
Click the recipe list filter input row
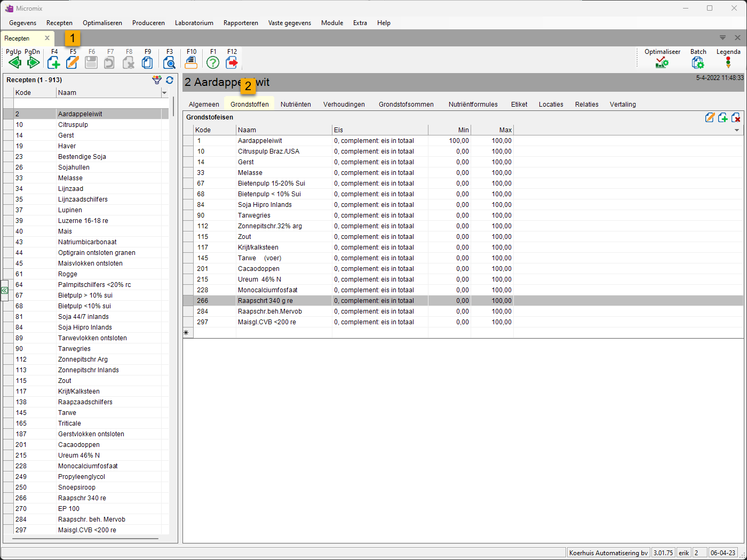tap(86, 103)
